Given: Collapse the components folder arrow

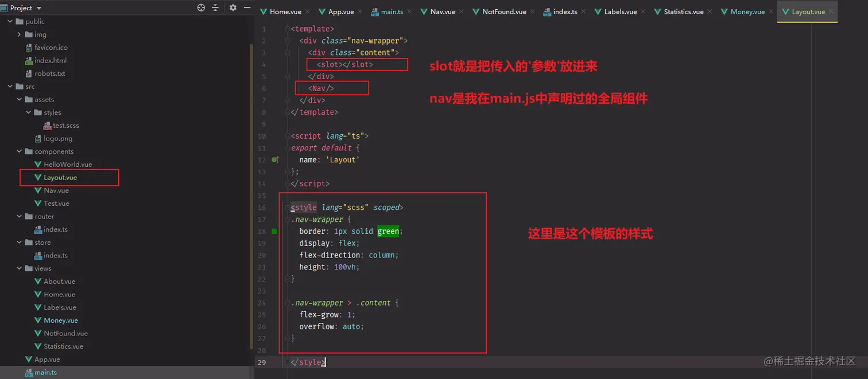Looking at the screenshot, I should click(x=19, y=151).
